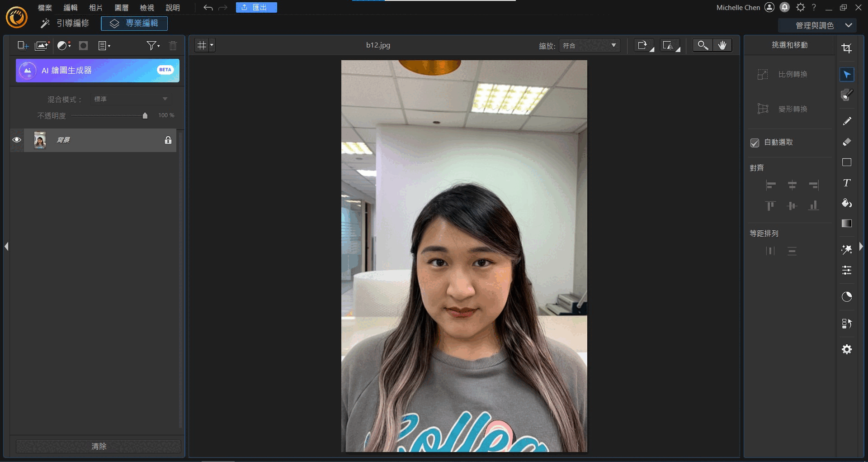Image resolution: width=868 pixels, height=462 pixels.
Task: Select the Paint Bucket fill tool
Action: click(x=847, y=203)
